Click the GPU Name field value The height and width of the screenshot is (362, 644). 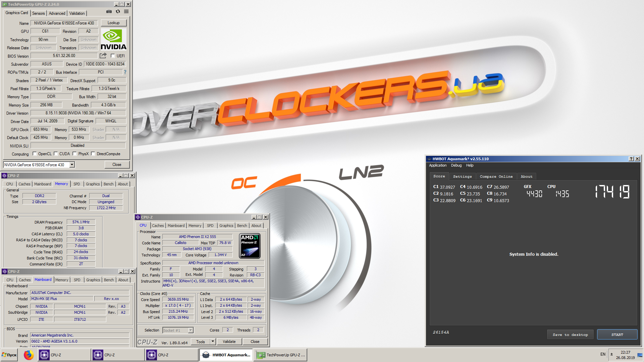point(64,23)
